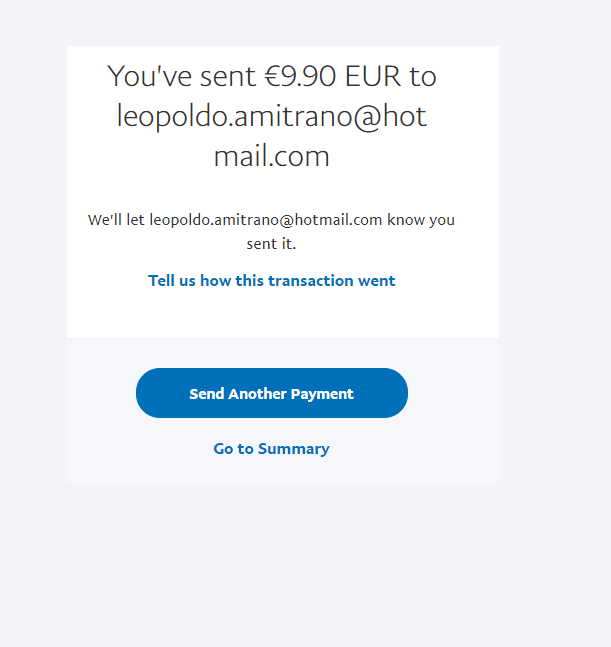Click the hotmail.com email in the notification sentence

[x=266, y=220]
